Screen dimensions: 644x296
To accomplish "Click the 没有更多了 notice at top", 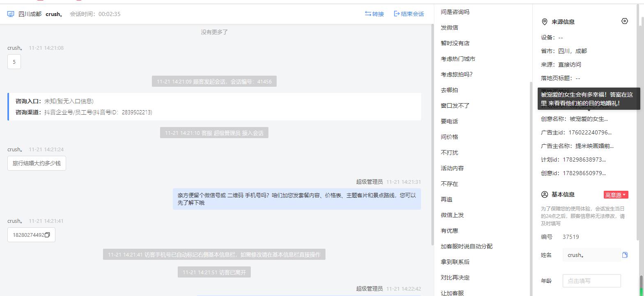I will tap(214, 32).
